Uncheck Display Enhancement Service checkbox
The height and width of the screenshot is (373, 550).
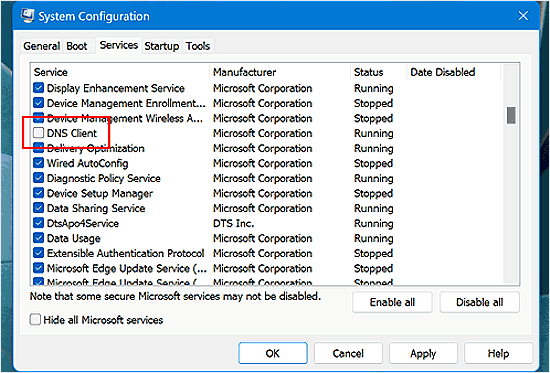(39, 88)
